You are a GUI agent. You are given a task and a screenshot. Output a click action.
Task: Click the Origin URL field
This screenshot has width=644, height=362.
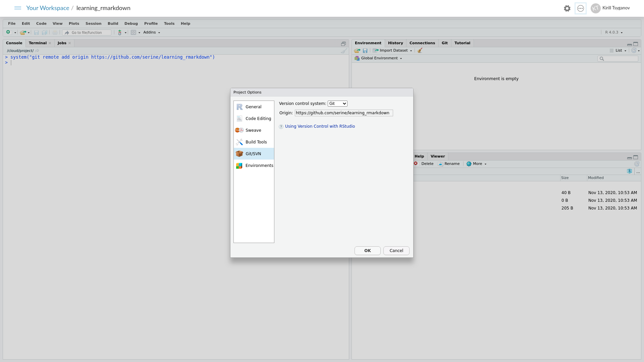click(344, 113)
